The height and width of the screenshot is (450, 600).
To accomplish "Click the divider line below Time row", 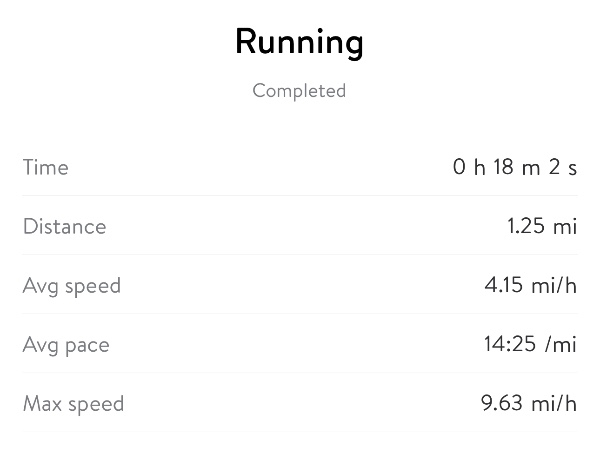I will pos(300,195).
